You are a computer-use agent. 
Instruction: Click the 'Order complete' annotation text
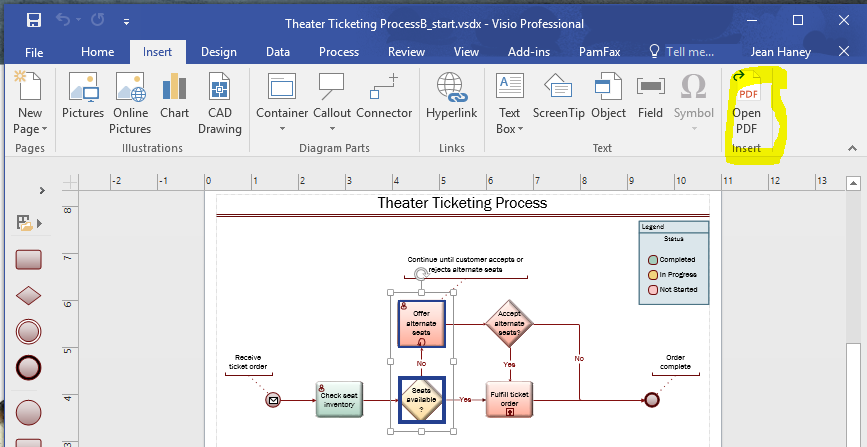coord(676,362)
